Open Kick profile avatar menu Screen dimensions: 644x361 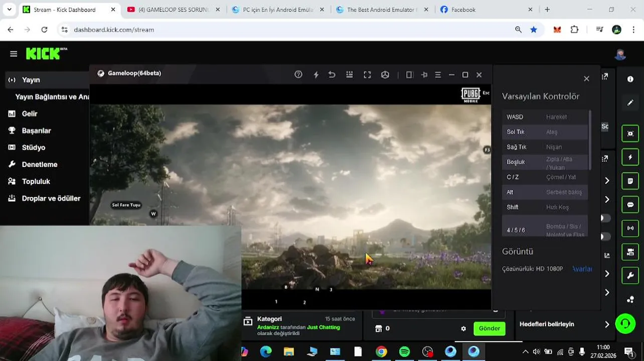[620, 54]
